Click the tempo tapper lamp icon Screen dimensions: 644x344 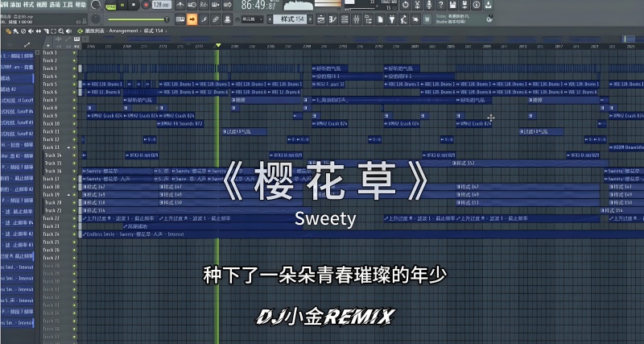coord(403,19)
